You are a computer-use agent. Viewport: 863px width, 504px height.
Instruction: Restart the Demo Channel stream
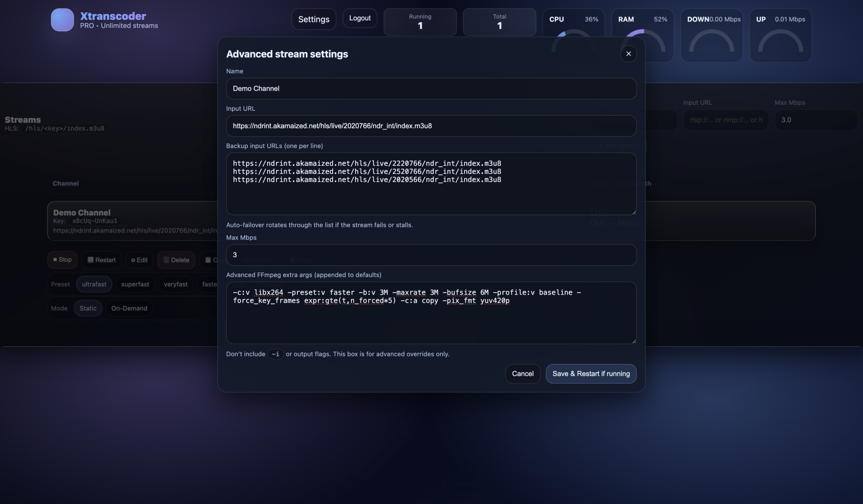pyautogui.click(x=101, y=260)
